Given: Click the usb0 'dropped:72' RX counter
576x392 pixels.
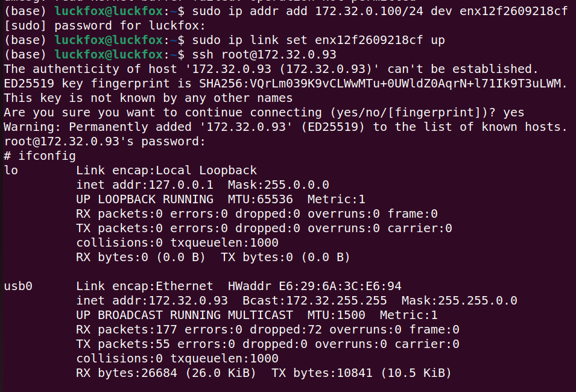Looking at the screenshot, I should (x=286, y=329).
